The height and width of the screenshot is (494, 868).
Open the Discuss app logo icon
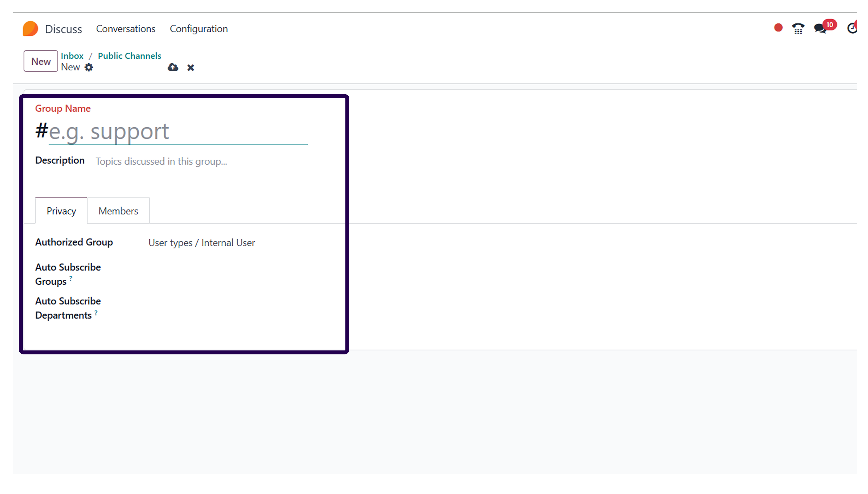tap(30, 29)
